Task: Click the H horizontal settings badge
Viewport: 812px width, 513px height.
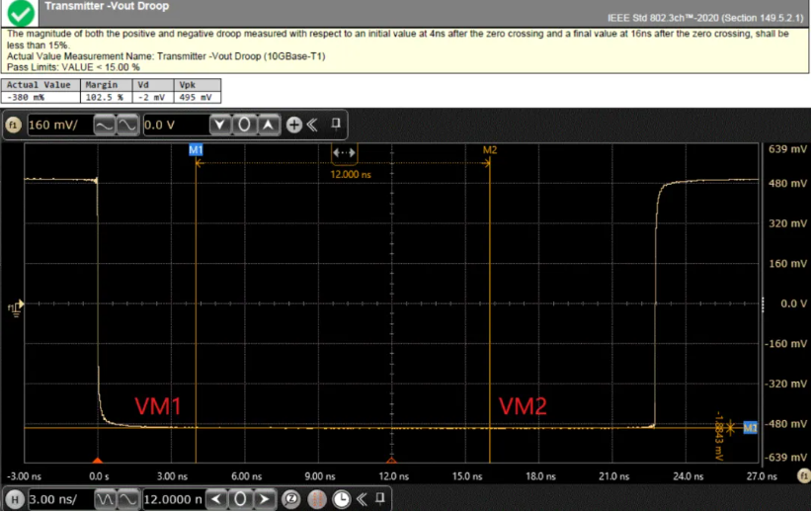Action: point(15,499)
